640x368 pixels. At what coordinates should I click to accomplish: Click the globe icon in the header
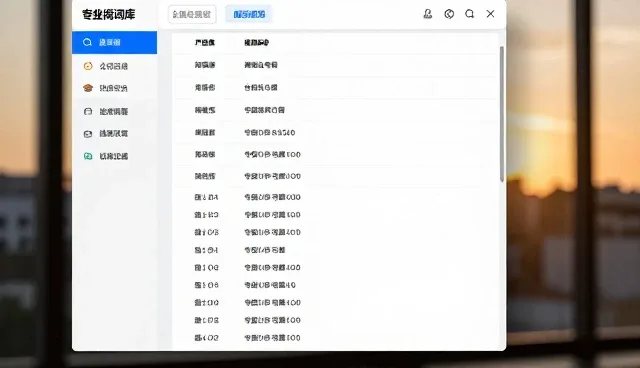coord(449,14)
